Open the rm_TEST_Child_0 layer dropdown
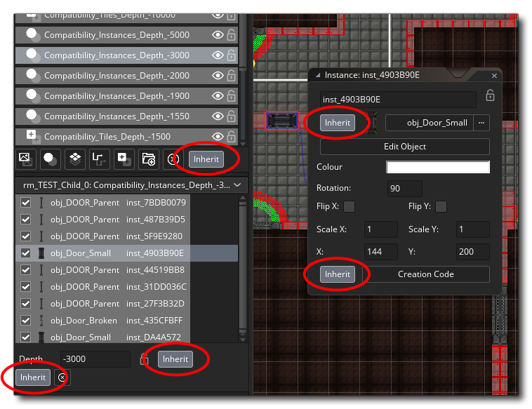Screen dimensions: 532x409 point(132,185)
